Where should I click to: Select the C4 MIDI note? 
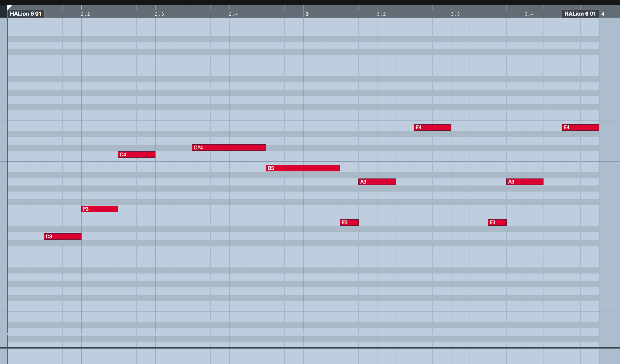coord(137,155)
